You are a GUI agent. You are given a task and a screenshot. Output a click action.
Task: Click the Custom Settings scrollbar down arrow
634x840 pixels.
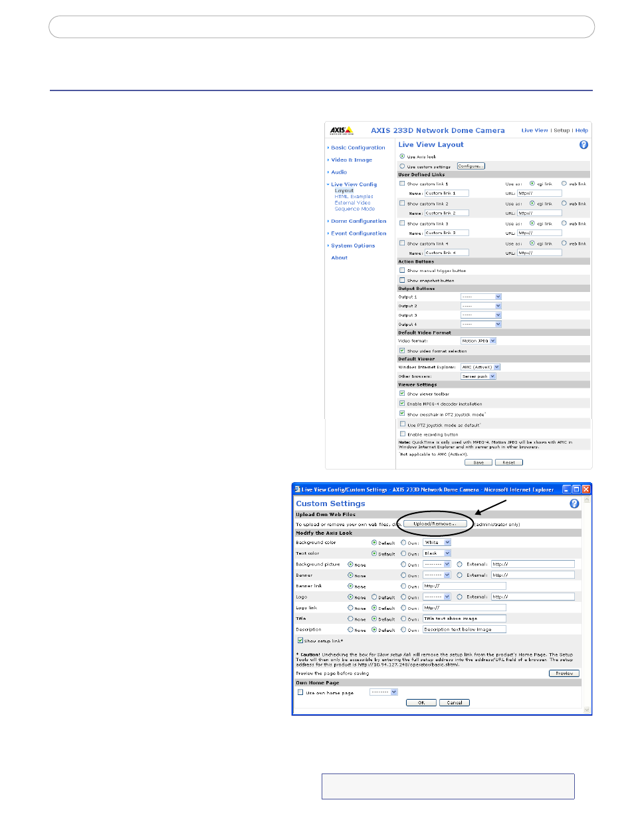pos(586,710)
